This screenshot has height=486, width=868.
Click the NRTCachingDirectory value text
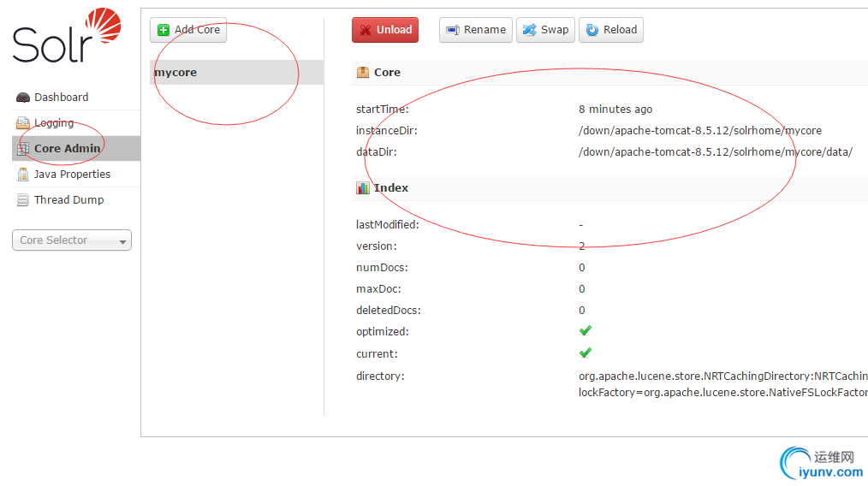click(x=723, y=376)
